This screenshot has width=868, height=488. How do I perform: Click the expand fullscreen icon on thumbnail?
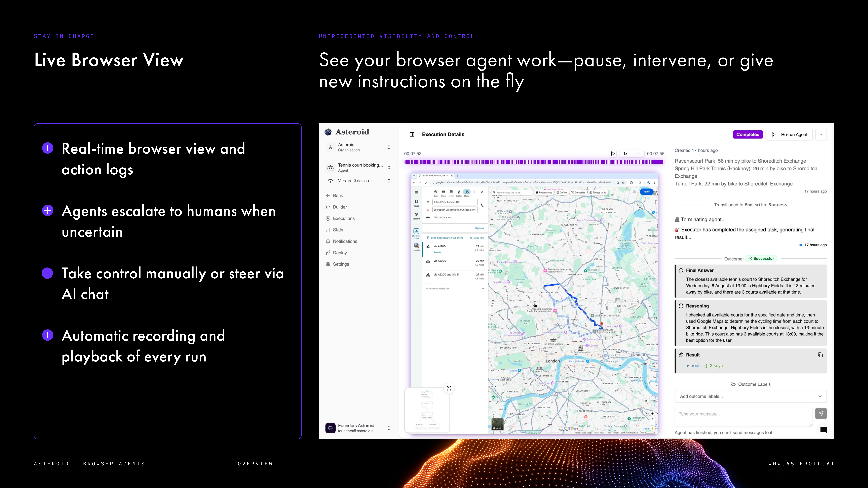[449, 388]
